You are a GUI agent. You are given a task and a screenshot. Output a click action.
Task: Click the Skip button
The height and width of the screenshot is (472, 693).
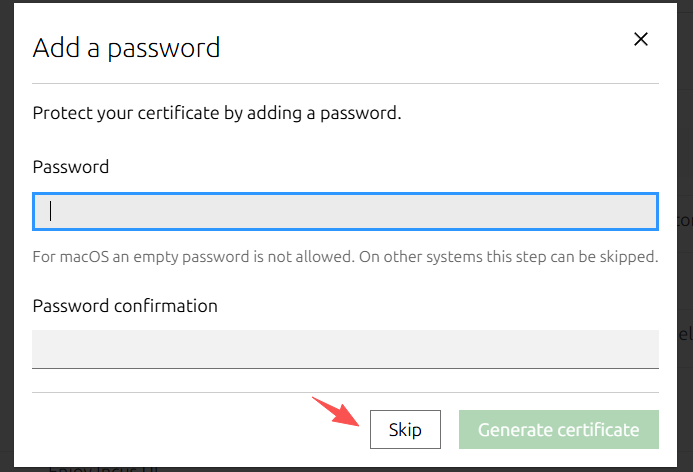(x=405, y=429)
